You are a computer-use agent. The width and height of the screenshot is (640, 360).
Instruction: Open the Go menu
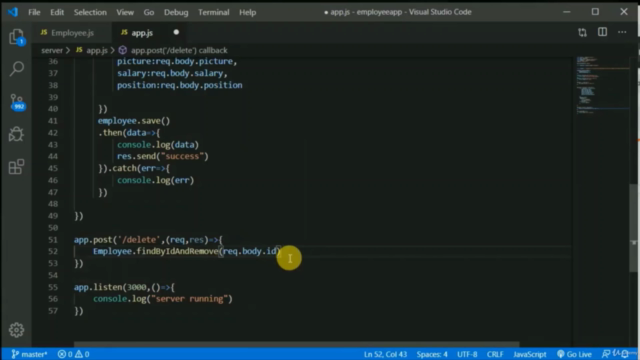click(x=149, y=12)
